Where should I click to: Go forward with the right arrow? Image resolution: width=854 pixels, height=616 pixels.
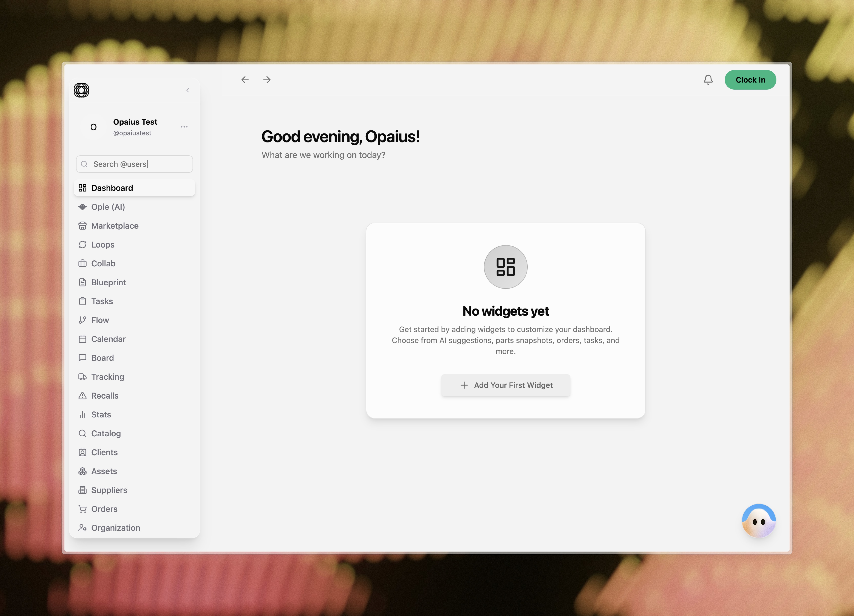267,80
